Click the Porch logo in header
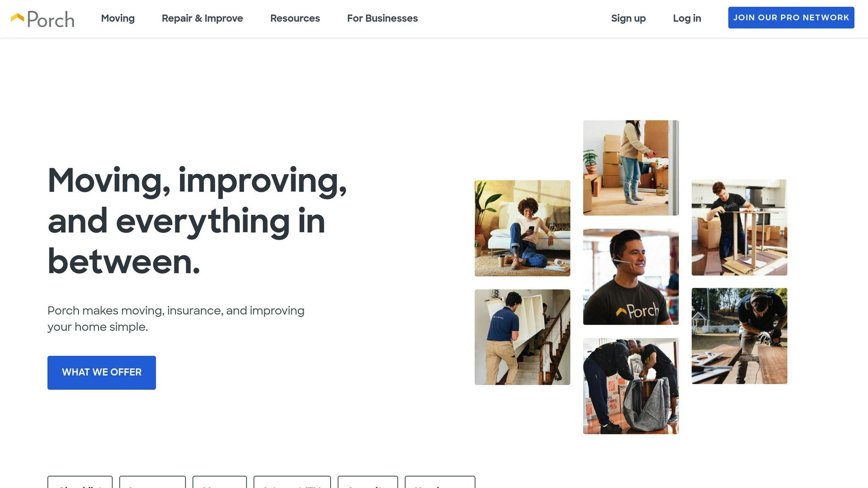The height and width of the screenshot is (488, 868). click(42, 19)
